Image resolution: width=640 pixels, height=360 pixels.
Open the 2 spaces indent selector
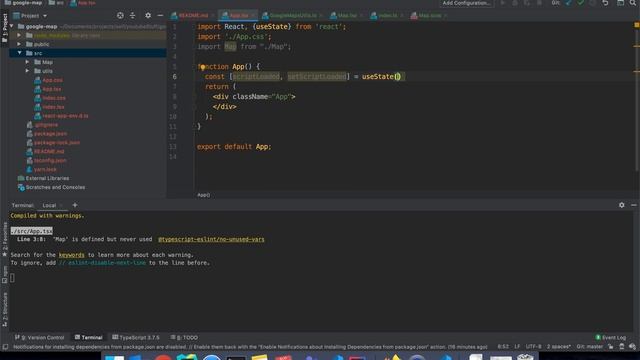(x=558, y=347)
